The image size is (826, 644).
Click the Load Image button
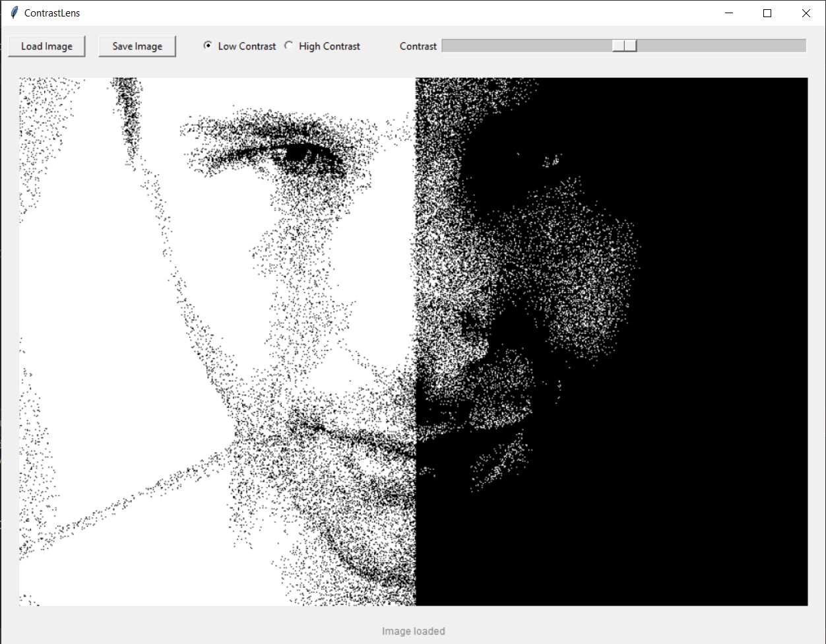[47, 46]
